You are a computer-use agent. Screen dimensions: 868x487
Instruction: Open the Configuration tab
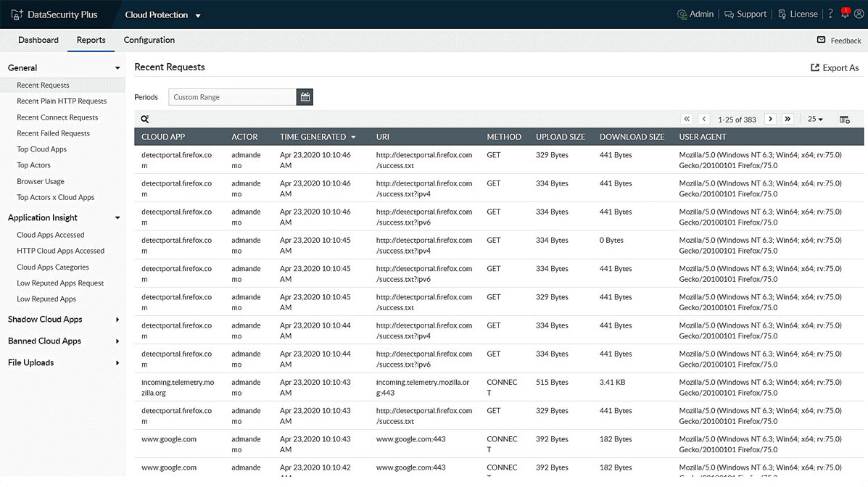click(149, 40)
